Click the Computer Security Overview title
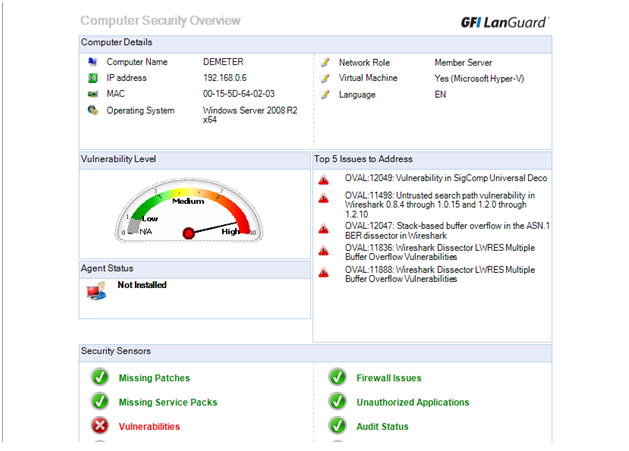 coord(160,20)
